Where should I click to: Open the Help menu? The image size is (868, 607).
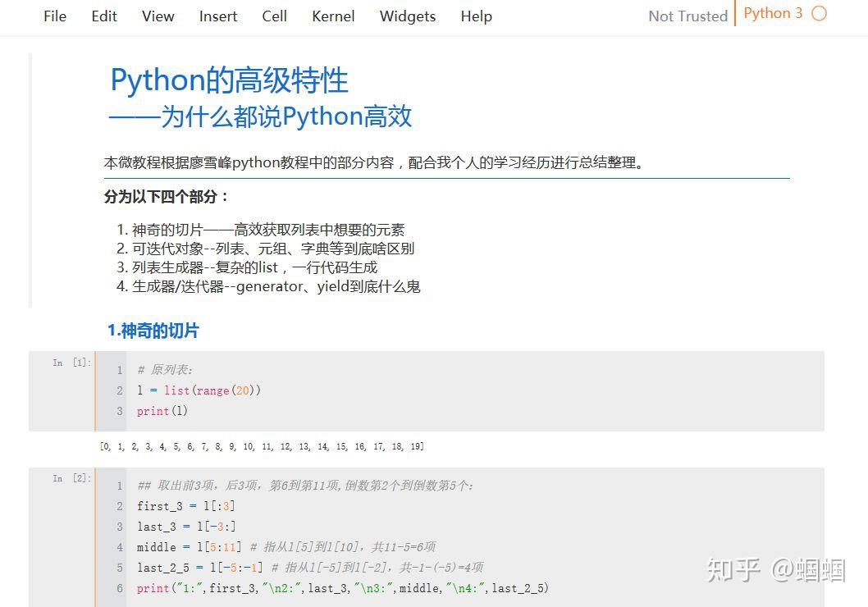(x=476, y=16)
